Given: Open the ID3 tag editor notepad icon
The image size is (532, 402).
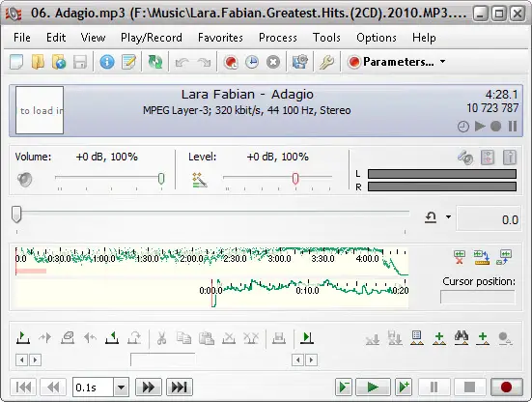Looking at the screenshot, I should pyautogui.click(x=128, y=62).
